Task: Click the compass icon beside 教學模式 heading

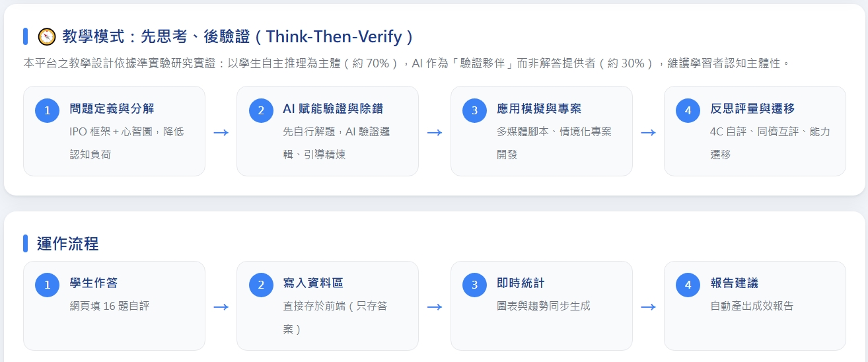Action: click(x=47, y=36)
